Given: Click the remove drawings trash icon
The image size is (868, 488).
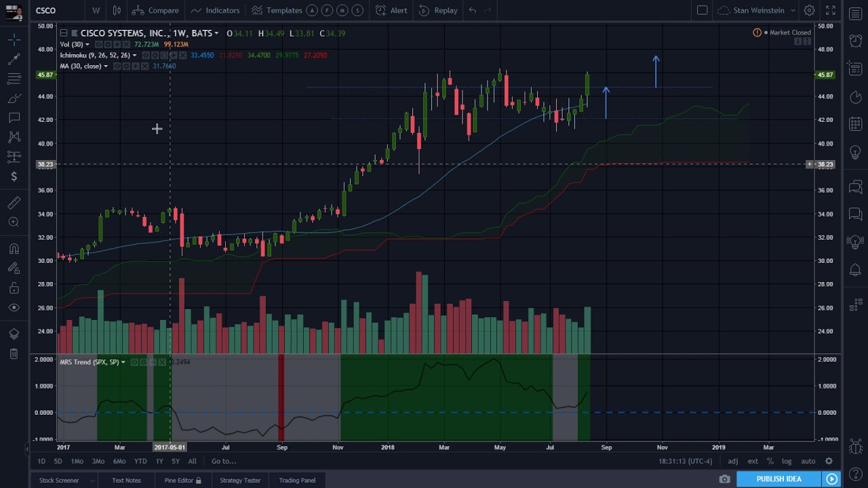Looking at the screenshot, I should pos(14,354).
